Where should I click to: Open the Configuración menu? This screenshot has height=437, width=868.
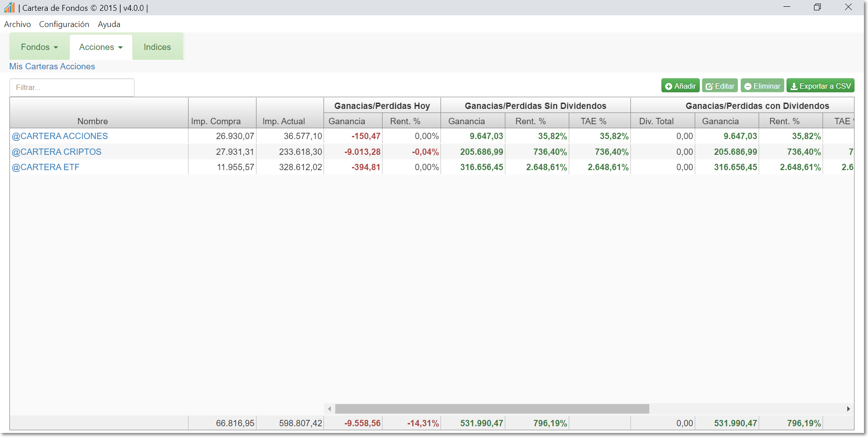(64, 24)
